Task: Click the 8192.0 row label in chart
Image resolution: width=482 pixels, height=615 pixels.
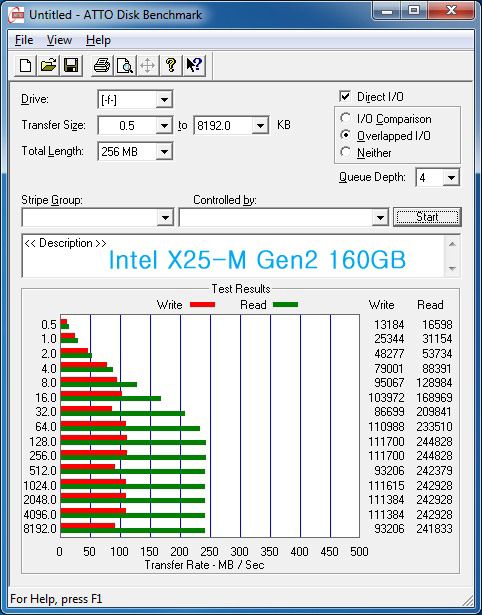Action: tap(40, 529)
